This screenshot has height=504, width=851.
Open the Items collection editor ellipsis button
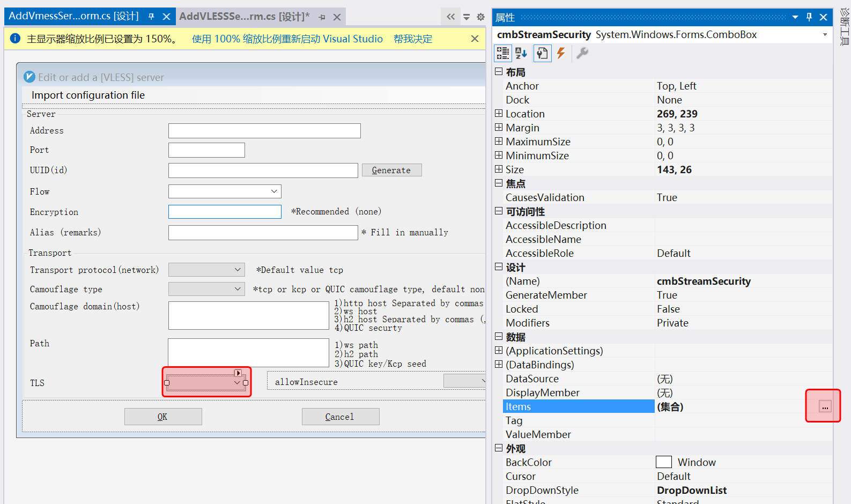click(825, 407)
